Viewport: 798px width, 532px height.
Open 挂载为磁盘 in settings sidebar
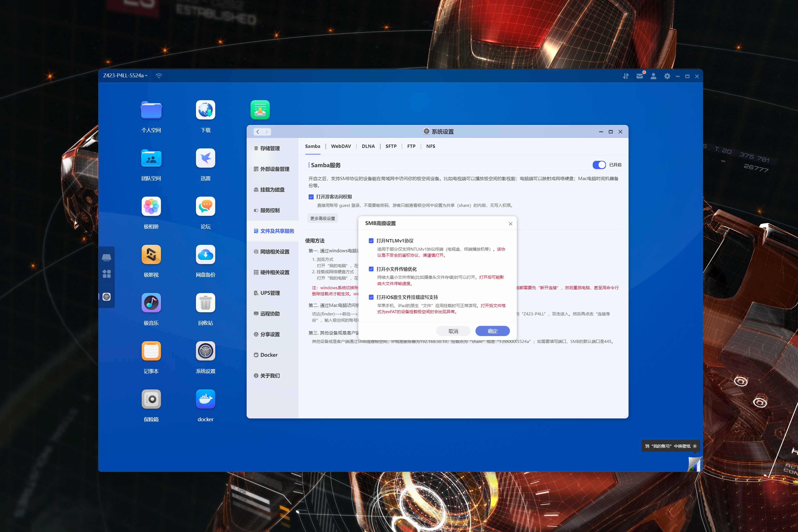[272, 190]
